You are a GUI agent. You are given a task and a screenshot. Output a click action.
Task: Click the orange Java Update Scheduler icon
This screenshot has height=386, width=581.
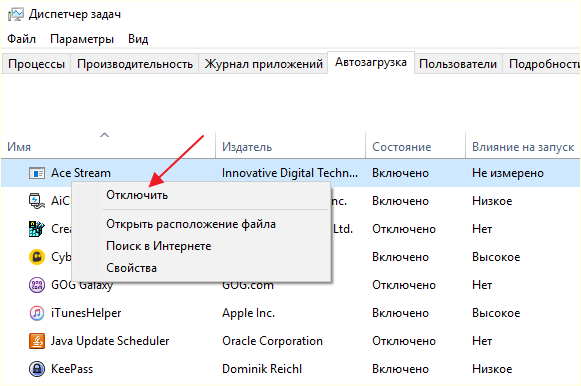[x=37, y=341]
